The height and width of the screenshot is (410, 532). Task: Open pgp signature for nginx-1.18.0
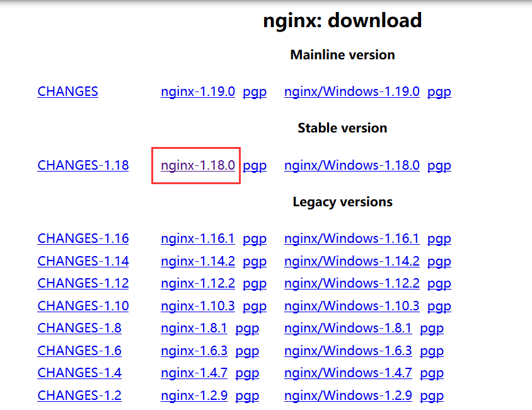(x=255, y=165)
